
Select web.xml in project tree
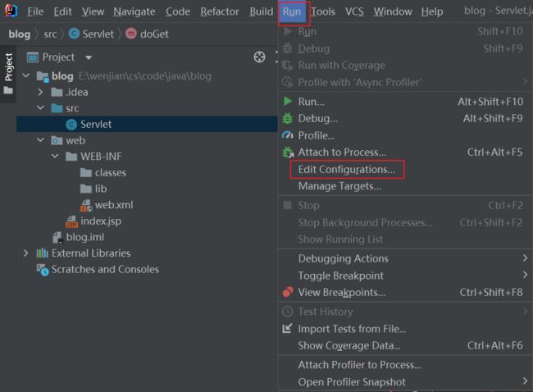point(114,205)
